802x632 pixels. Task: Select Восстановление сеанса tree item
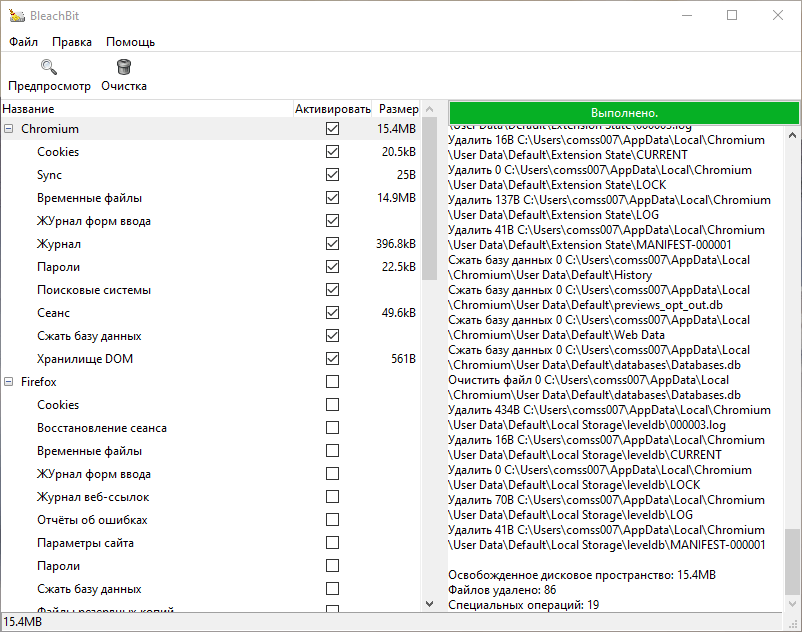pos(102,428)
